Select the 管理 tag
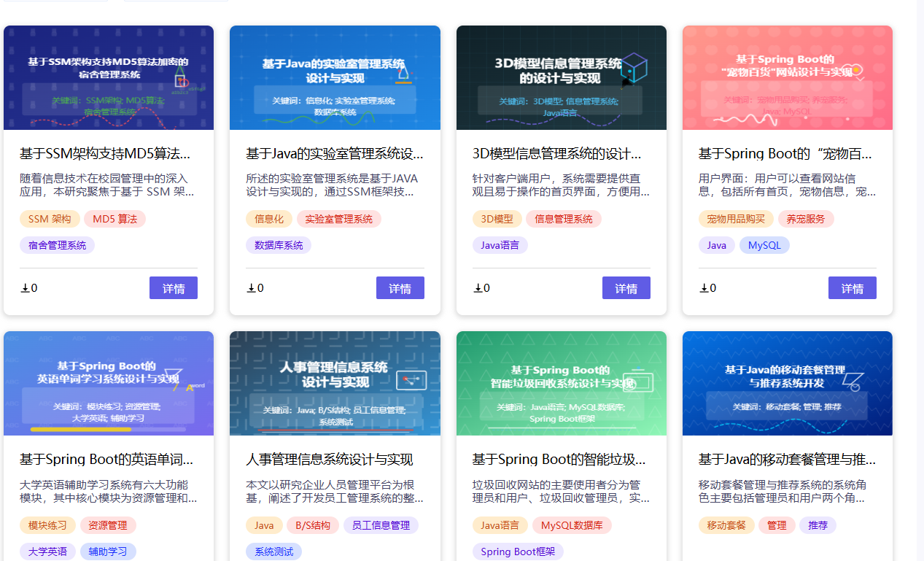The image size is (924, 561). point(777,525)
